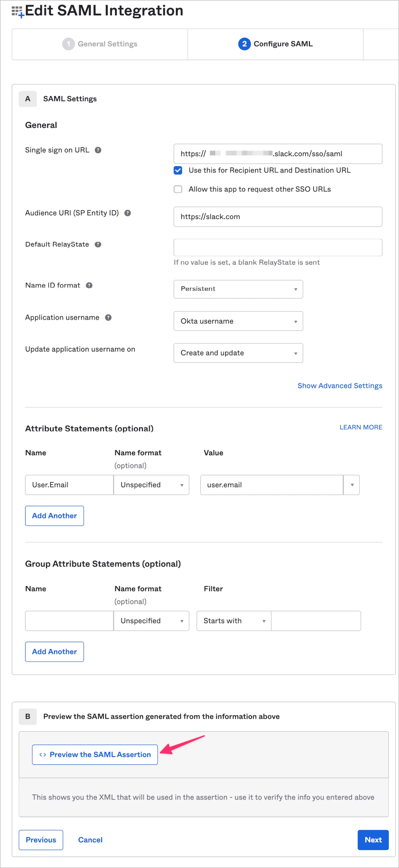Click help icon next to Default RelayState

(x=98, y=244)
